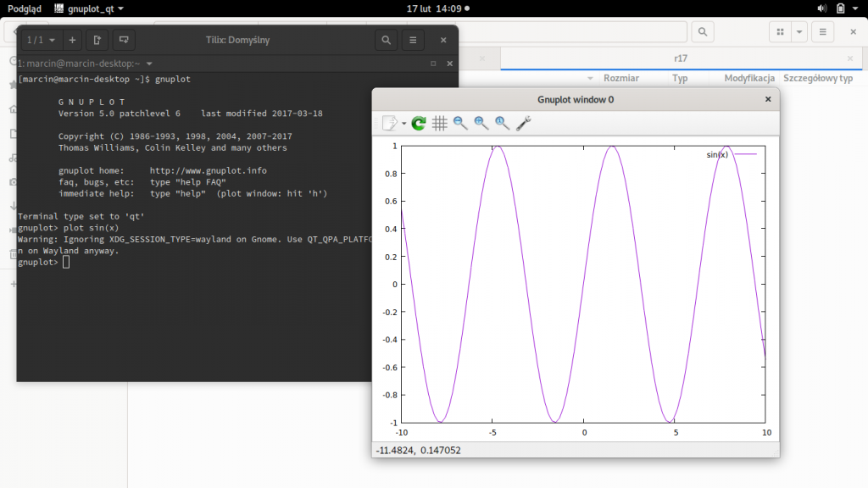This screenshot has width=868, height=488.
Task: Click the sound volume icon in system tray
Action: click(821, 8)
